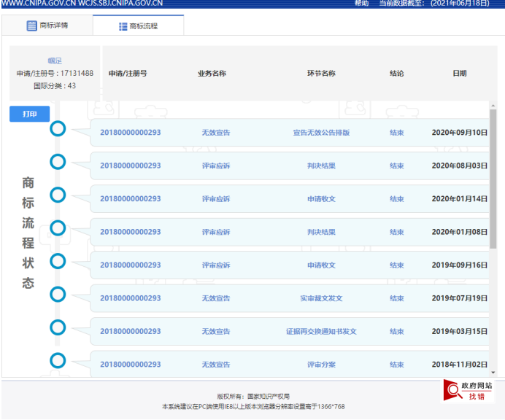Click the date 2020年01月14日
505x420 pixels.
tap(460, 199)
